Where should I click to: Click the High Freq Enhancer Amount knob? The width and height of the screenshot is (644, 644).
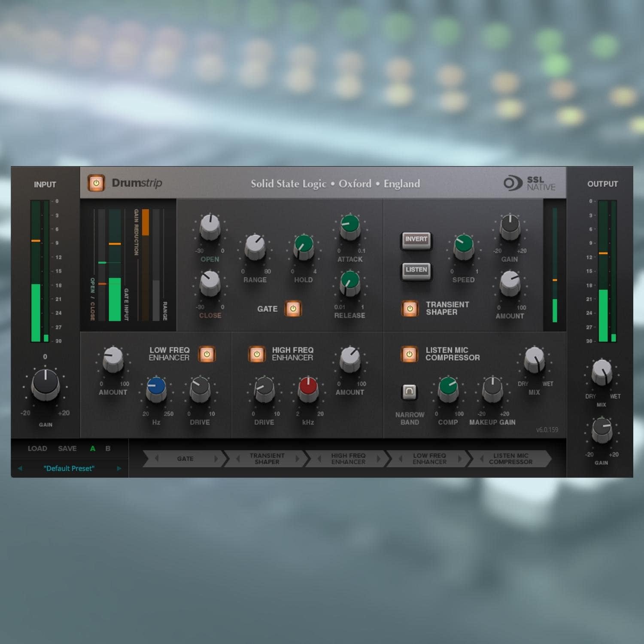click(x=350, y=359)
